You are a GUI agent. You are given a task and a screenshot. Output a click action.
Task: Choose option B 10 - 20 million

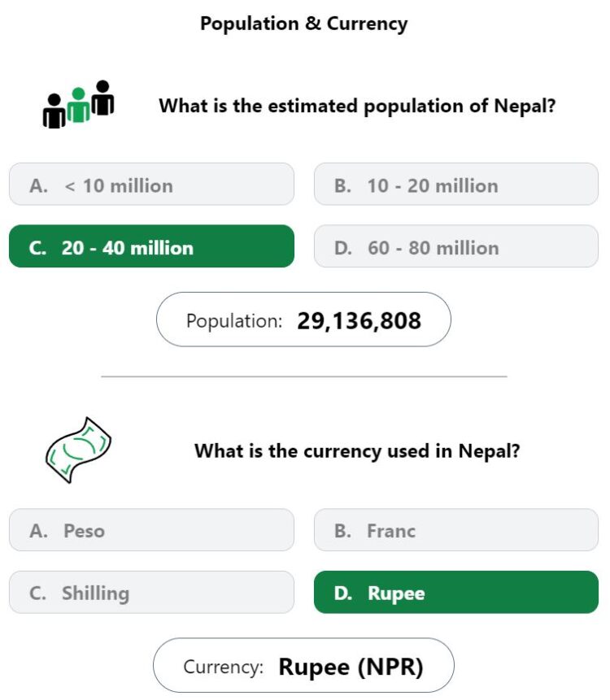coord(456,185)
